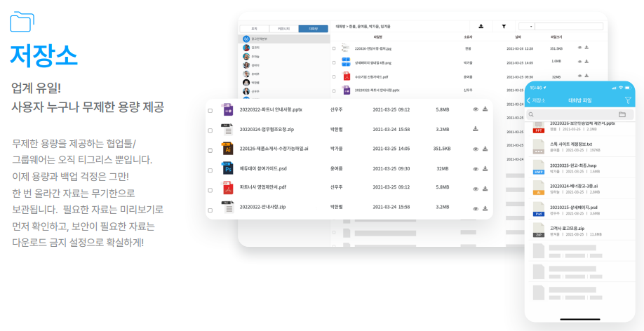644x331 pixels.
Task: Preview 20220322-파트너 안내사항.pptx in the enlarged file card
Action: [x=476, y=109]
